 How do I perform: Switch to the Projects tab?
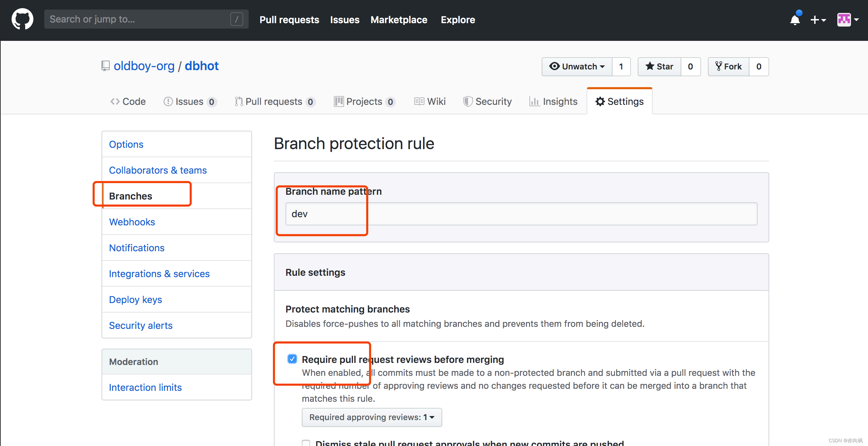coord(364,101)
